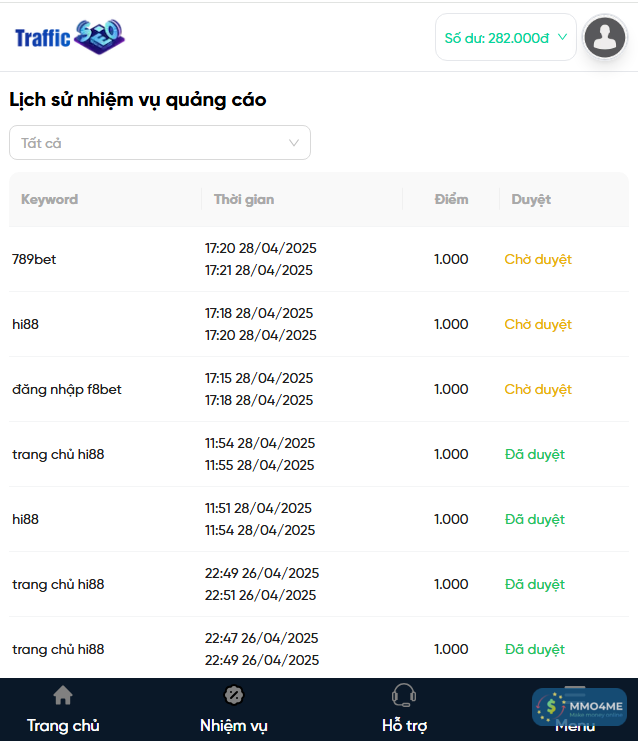Open the Tất cả filter combo box
638x741 pixels.
coord(160,143)
